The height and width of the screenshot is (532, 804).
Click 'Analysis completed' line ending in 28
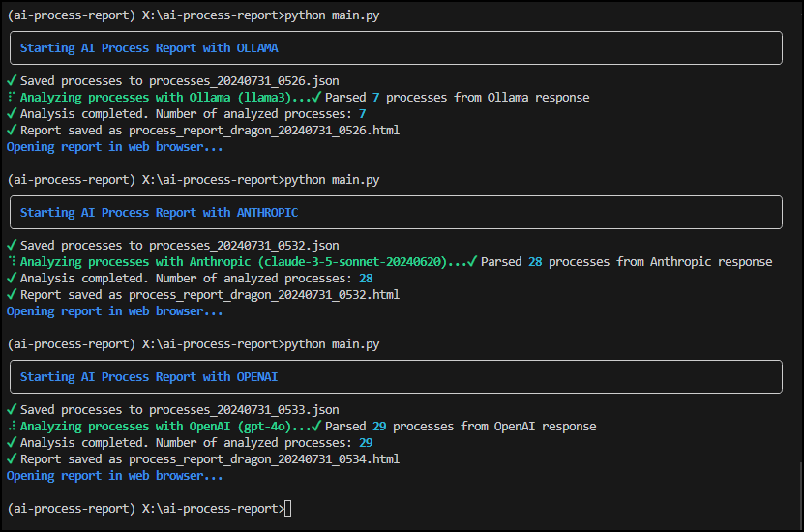[190, 279]
